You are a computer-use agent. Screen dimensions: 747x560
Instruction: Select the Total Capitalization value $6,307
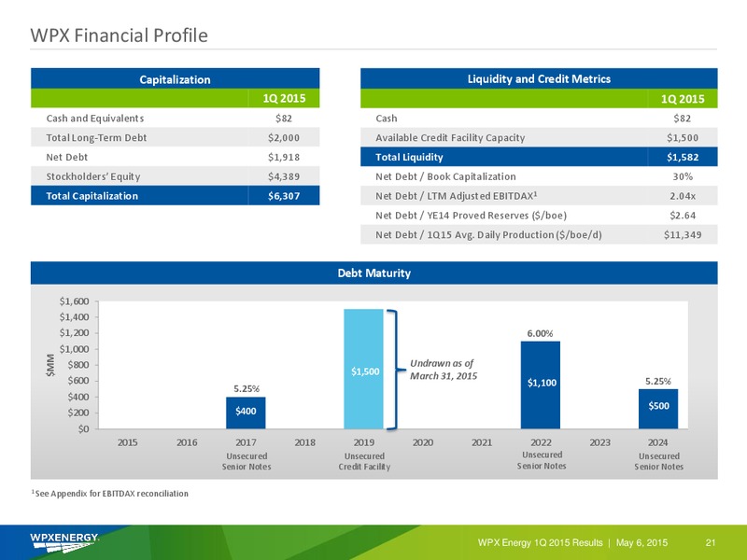(x=284, y=196)
